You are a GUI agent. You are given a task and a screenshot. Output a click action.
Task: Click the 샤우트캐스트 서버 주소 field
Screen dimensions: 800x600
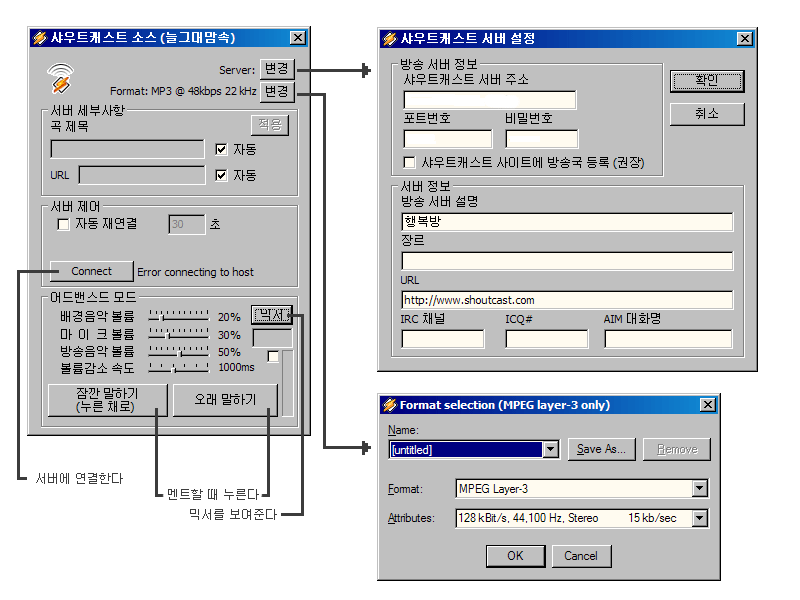tap(490, 100)
